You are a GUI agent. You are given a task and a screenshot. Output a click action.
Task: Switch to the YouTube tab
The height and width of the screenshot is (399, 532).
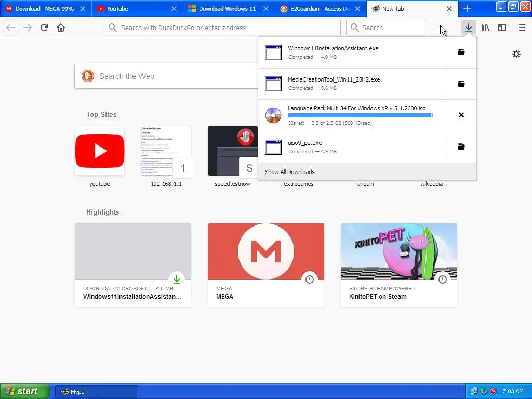point(137,9)
